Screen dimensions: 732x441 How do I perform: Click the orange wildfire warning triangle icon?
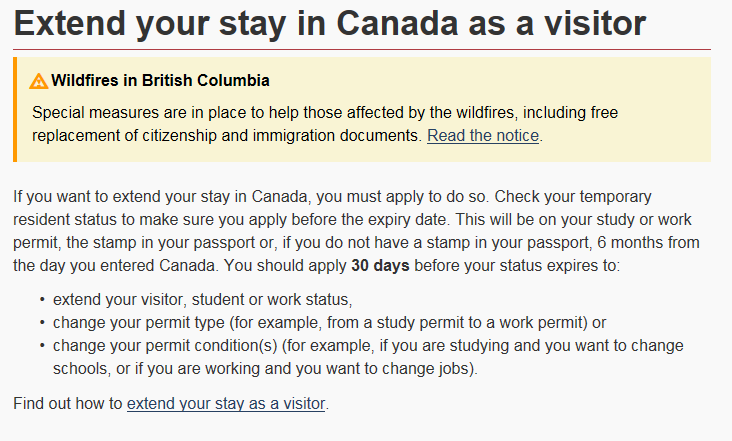38,81
